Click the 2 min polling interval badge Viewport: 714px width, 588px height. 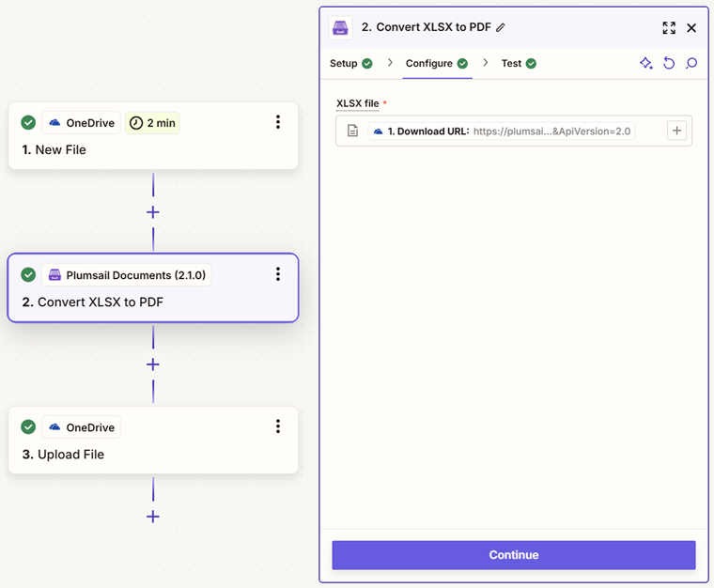pos(152,123)
